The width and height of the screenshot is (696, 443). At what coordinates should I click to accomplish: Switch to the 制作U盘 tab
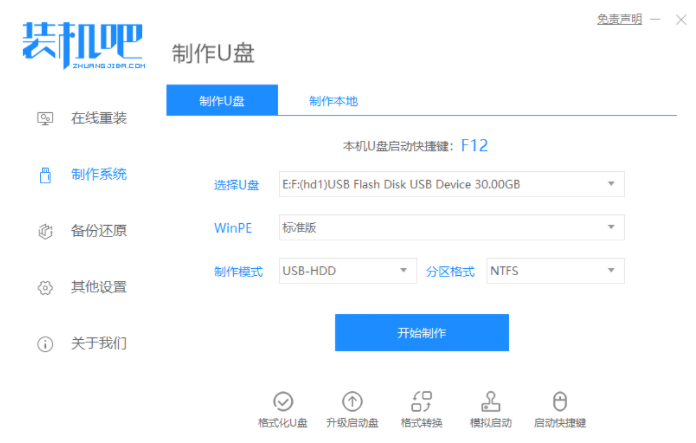pyautogui.click(x=222, y=101)
